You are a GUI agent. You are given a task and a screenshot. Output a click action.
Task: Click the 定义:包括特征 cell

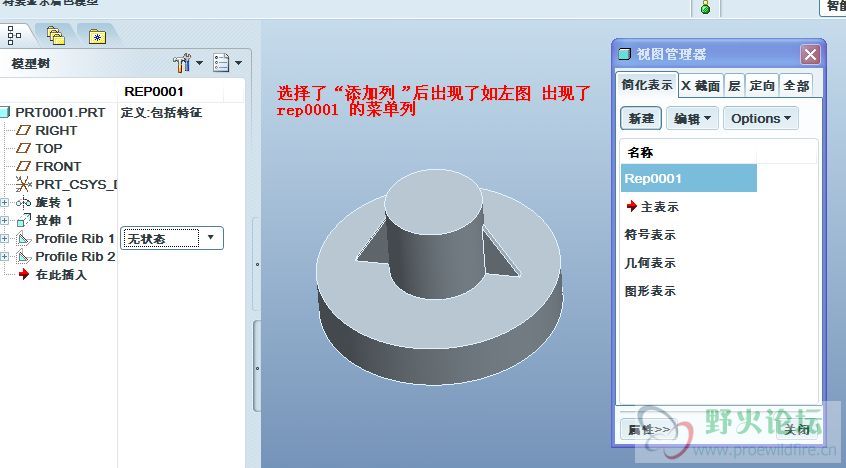161,112
